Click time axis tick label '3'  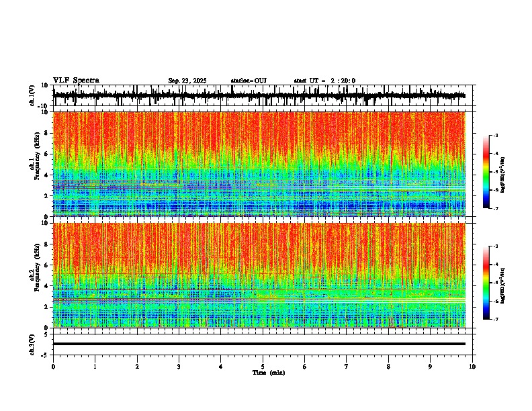(x=179, y=367)
